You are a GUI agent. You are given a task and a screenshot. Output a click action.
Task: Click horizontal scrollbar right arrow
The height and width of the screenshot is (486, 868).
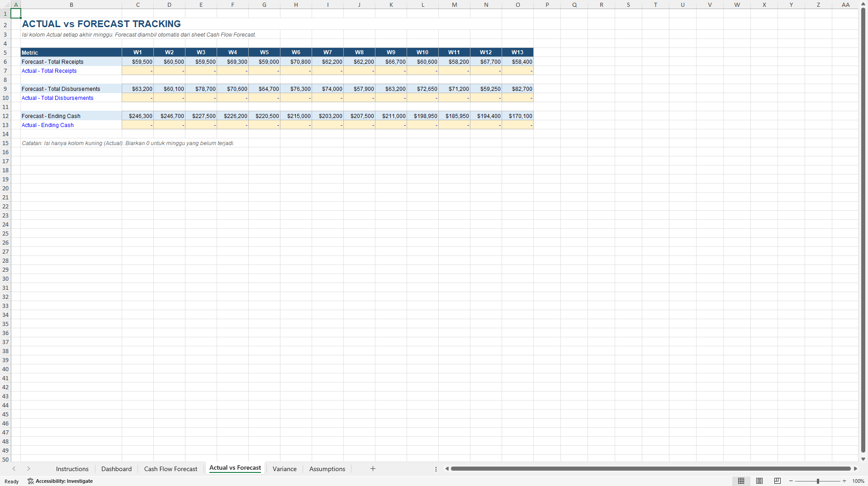pos(855,469)
